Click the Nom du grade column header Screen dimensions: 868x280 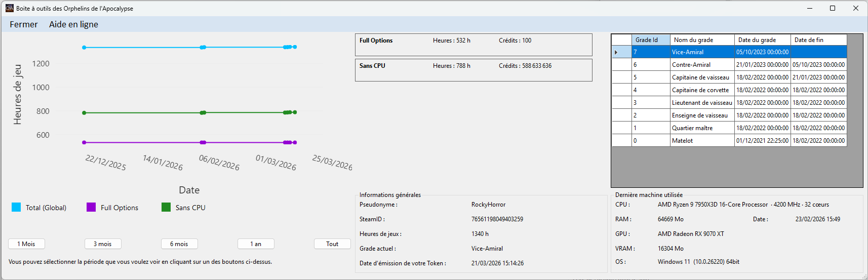pyautogui.click(x=702, y=40)
